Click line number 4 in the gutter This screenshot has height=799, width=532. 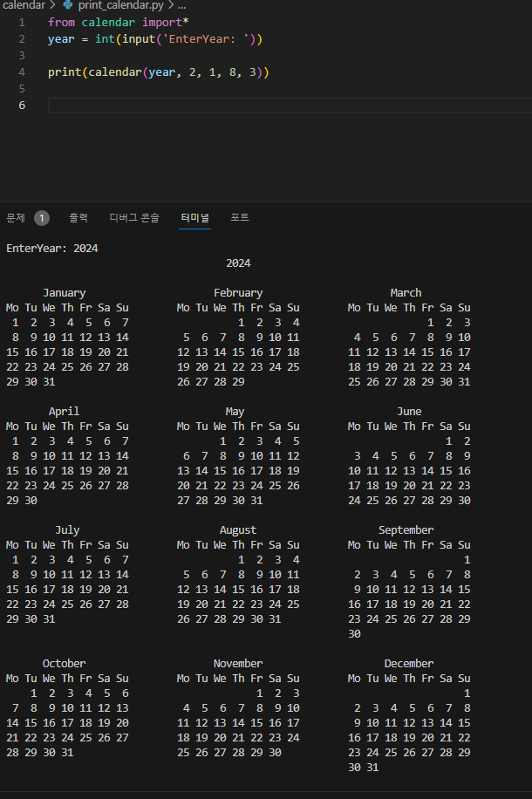pyautogui.click(x=22, y=72)
